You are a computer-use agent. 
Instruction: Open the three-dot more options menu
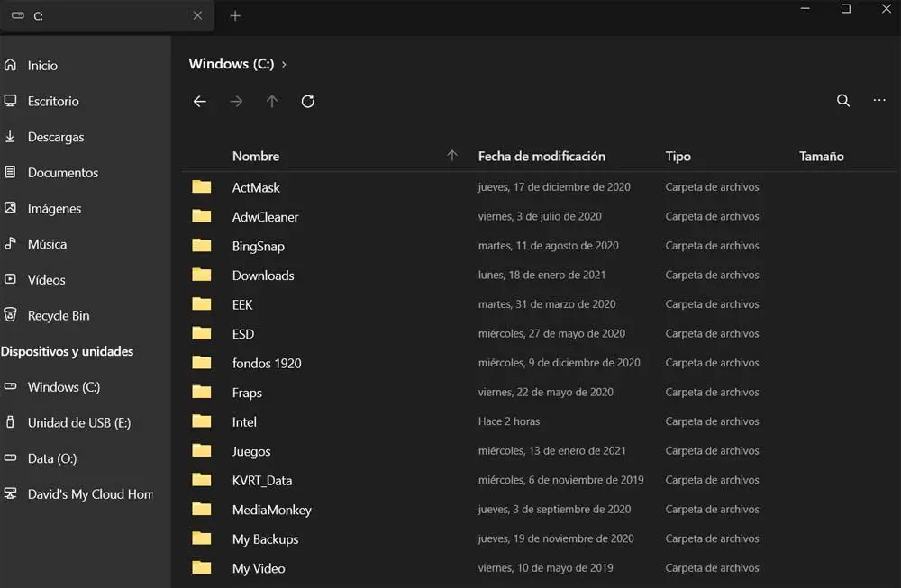[879, 101]
